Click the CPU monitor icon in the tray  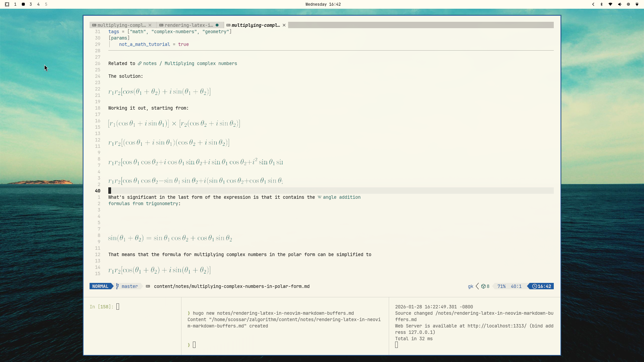pyautogui.click(x=628, y=4)
